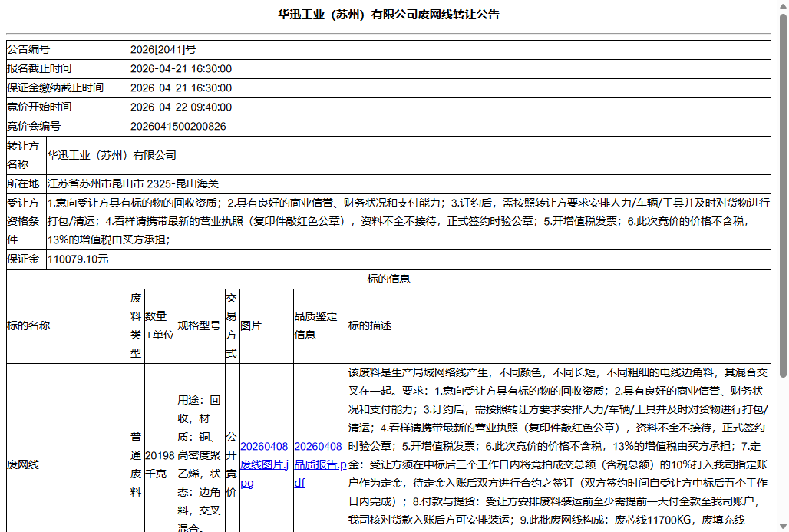Click the 保证金缴纳截止时间 label cell
The image size is (789, 532).
click(x=68, y=88)
